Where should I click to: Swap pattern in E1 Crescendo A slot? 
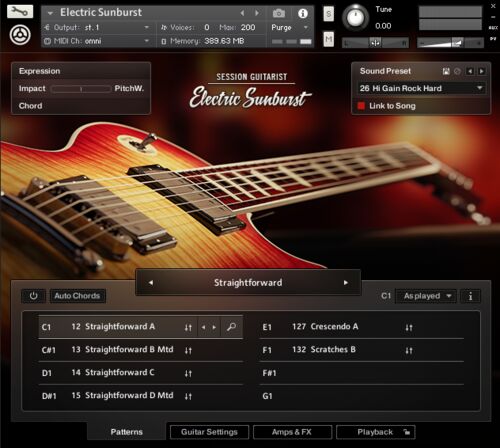409,327
